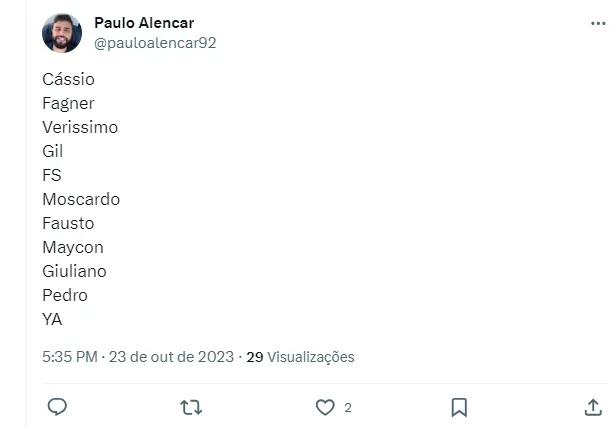Like the tweet with heart icon
This screenshot has height=429, width=612.
325,407
